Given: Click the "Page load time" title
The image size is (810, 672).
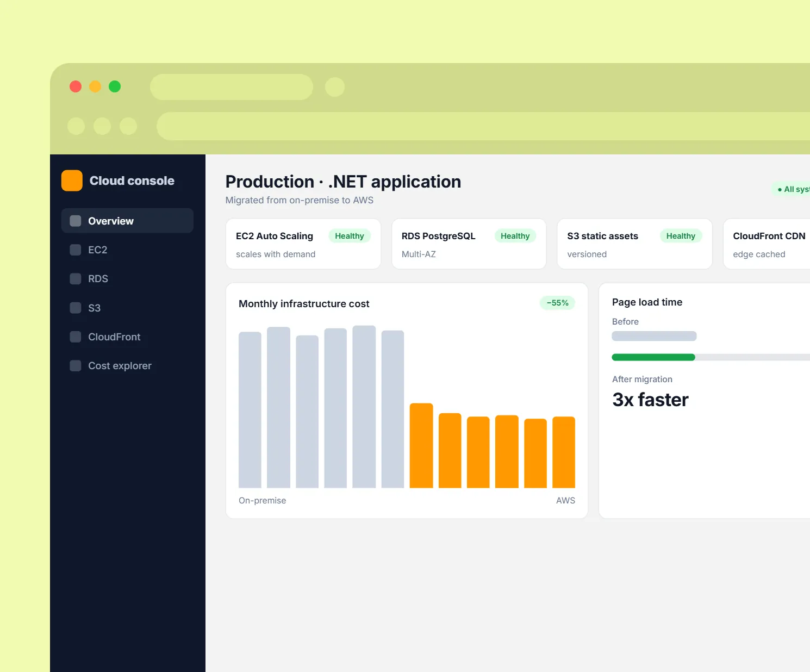Looking at the screenshot, I should 647,302.
